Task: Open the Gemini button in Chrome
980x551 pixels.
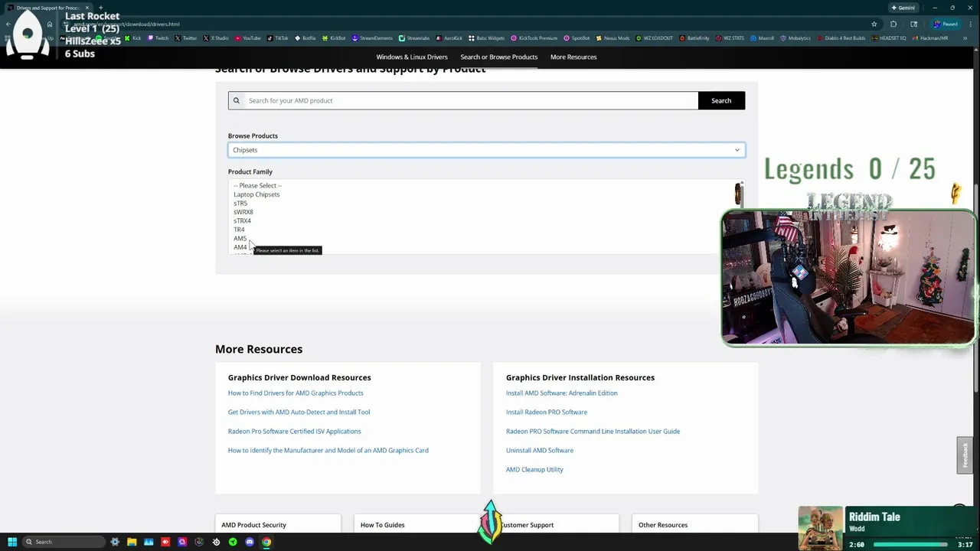Action: point(903,8)
